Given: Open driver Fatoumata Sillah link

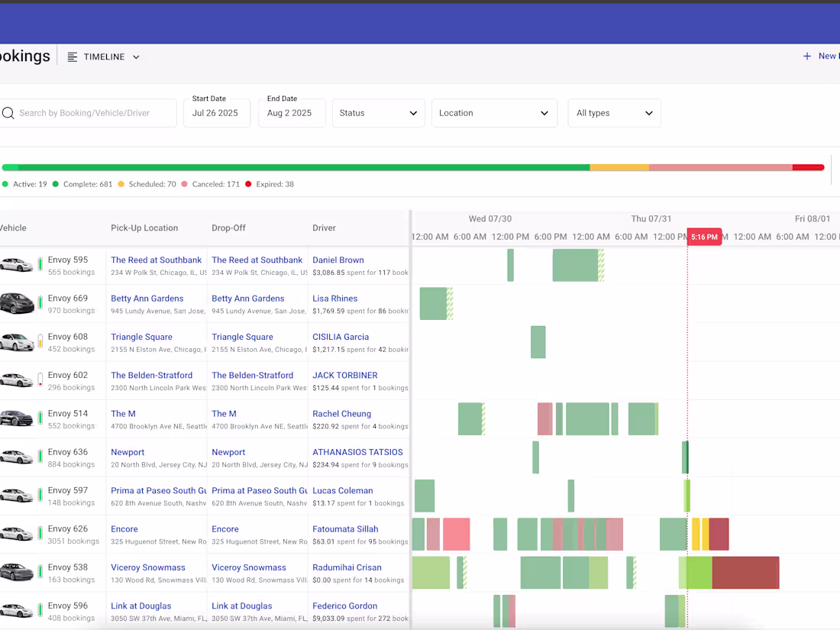Looking at the screenshot, I should pyautogui.click(x=345, y=528).
